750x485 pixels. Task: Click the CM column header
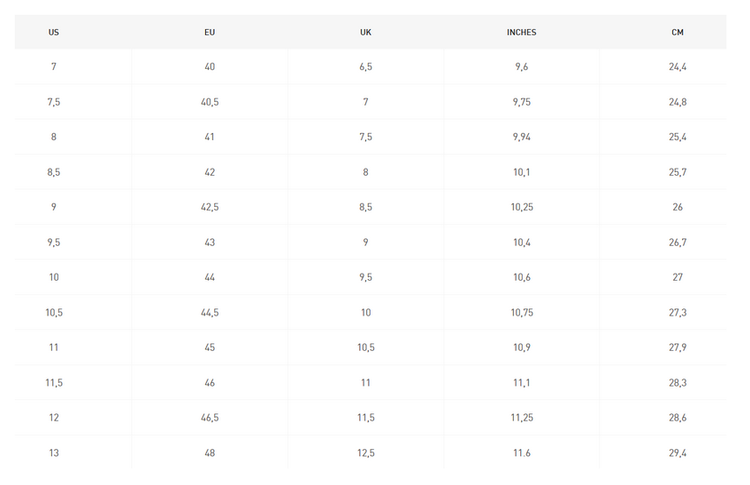677,32
